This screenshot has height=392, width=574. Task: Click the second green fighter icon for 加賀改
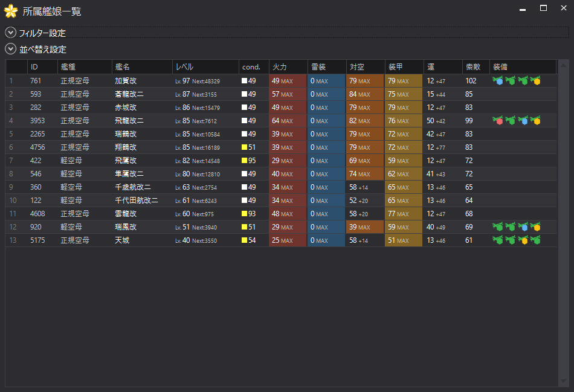tap(523, 80)
